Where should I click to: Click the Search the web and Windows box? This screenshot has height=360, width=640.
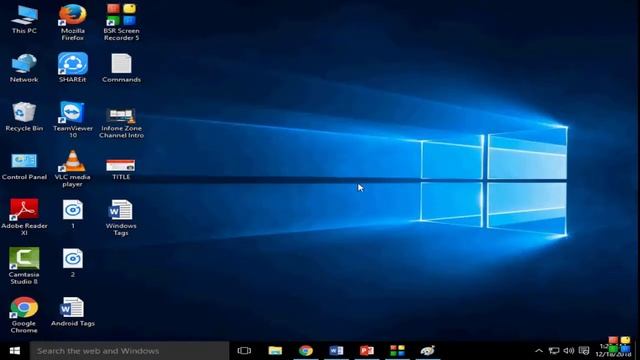pos(129,351)
